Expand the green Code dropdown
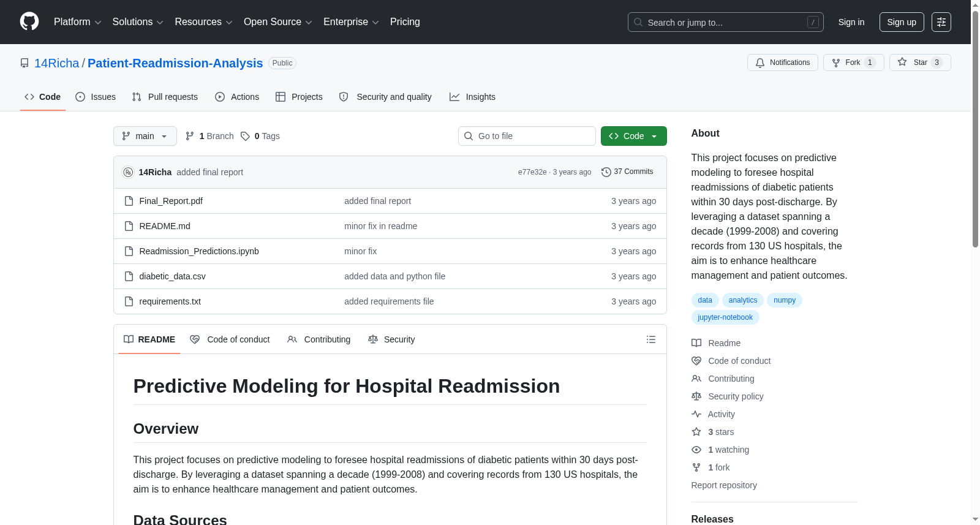Image resolution: width=980 pixels, height=525 pixels. tap(633, 136)
